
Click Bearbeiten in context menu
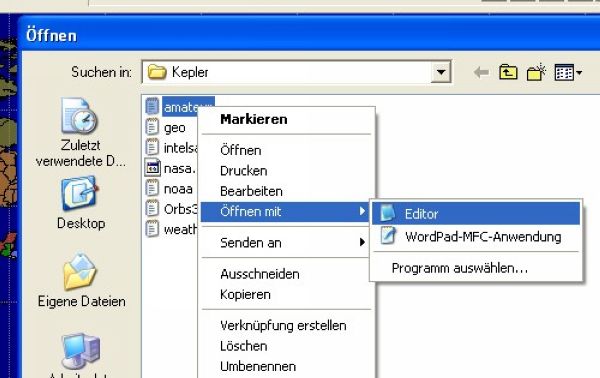pyautogui.click(x=286, y=191)
